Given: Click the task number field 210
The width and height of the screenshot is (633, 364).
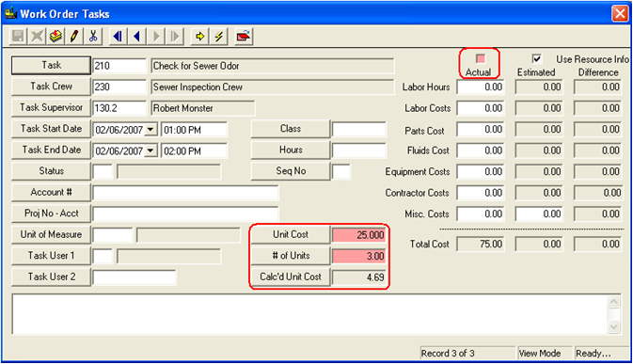Looking at the screenshot, I should point(119,66).
